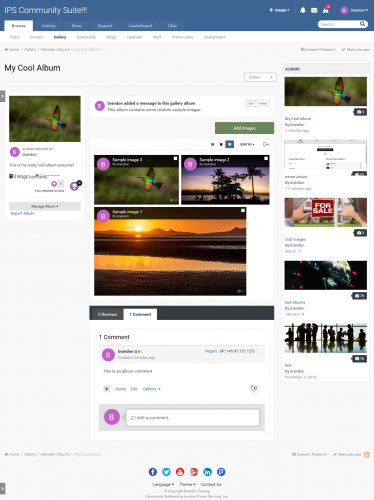Open the brandon user menu dropdown

click(x=359, y=10)
